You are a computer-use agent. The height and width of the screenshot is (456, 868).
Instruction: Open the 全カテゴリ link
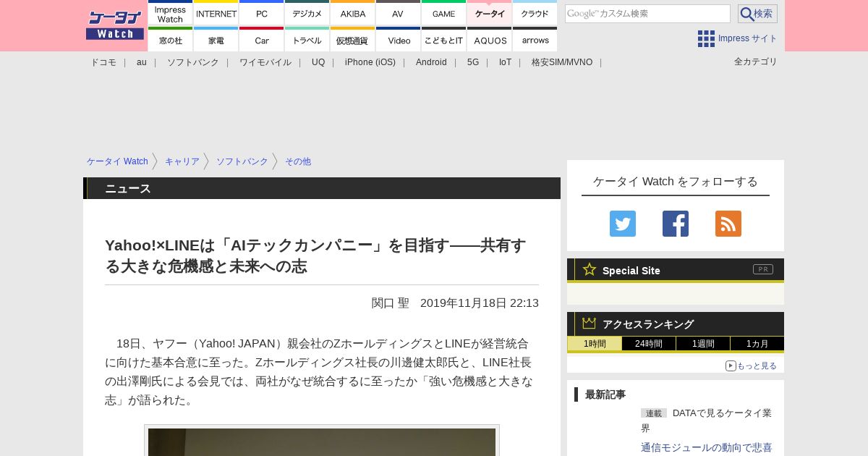click(756, 62)
